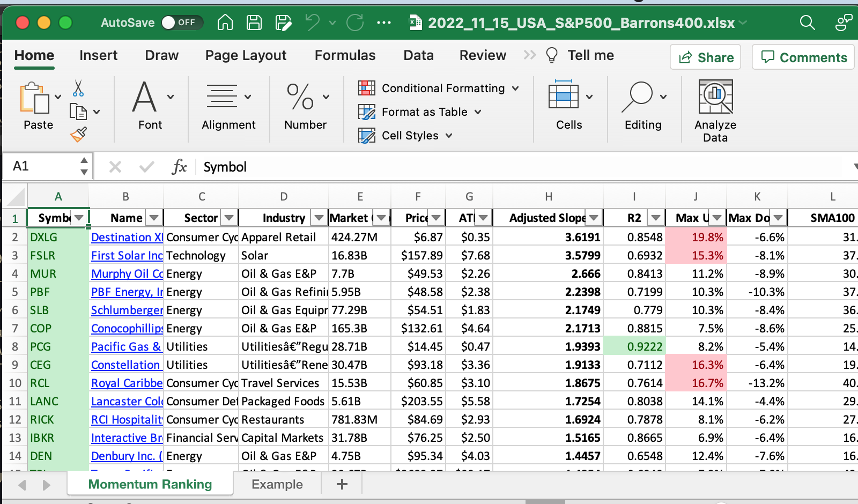858x504 pixels.
Task: Toggle the AutoSave switch
Action: coord(181,23)
